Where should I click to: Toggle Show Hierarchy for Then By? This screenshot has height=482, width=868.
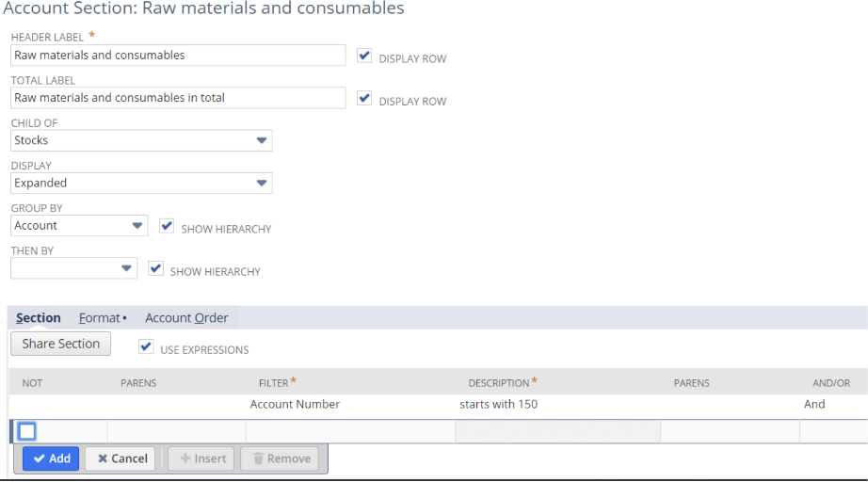coord(156,269)
